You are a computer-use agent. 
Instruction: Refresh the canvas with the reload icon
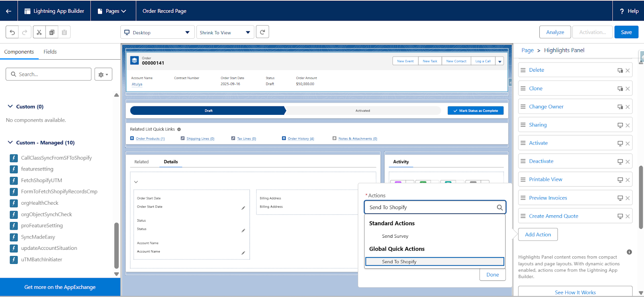point(262,32)
